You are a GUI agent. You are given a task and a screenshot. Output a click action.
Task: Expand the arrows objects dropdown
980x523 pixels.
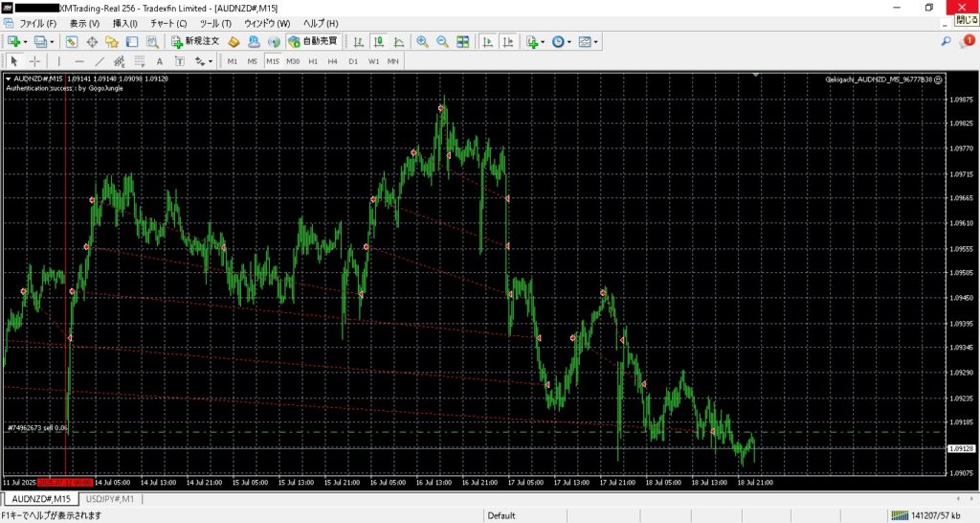tap(212, 61)
